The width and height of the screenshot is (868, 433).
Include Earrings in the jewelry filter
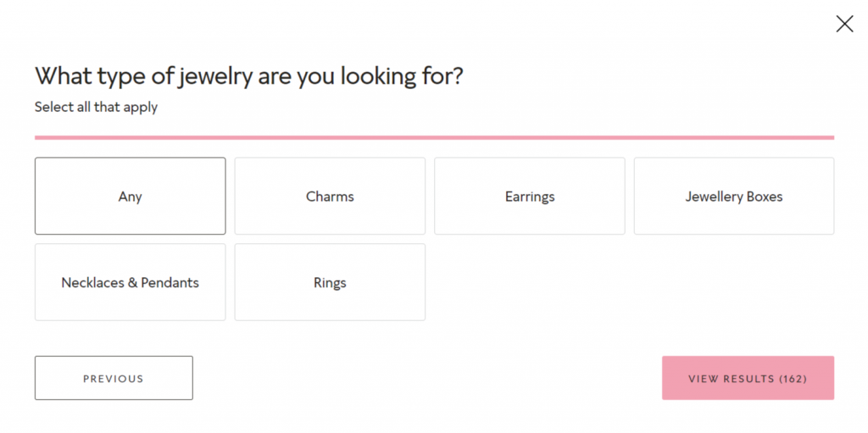[530, 196]
